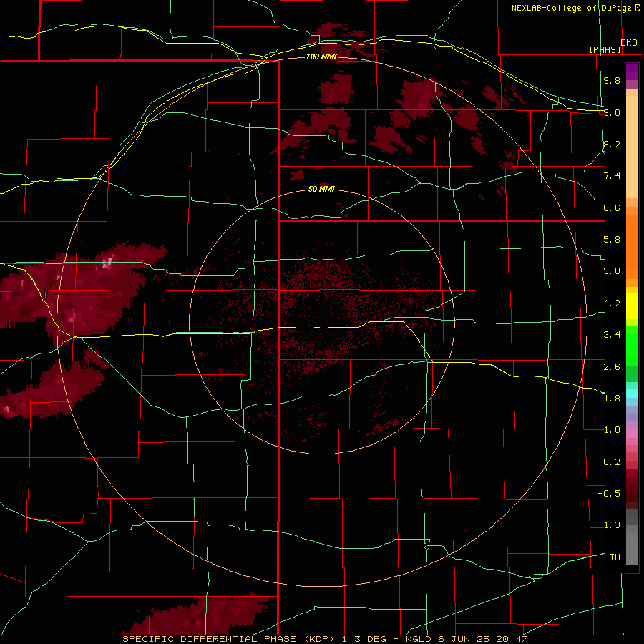
Task: Click the 50 NMI range ring label
Action: (321, 189)
